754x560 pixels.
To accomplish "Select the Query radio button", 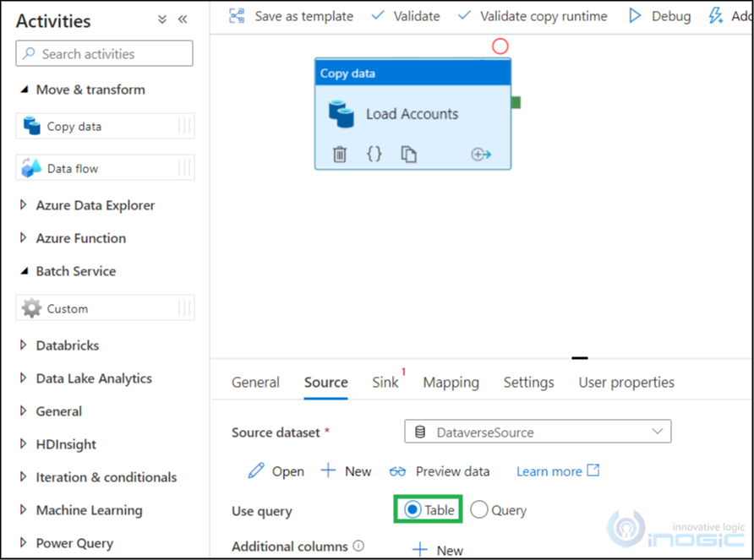I will 479,510.
